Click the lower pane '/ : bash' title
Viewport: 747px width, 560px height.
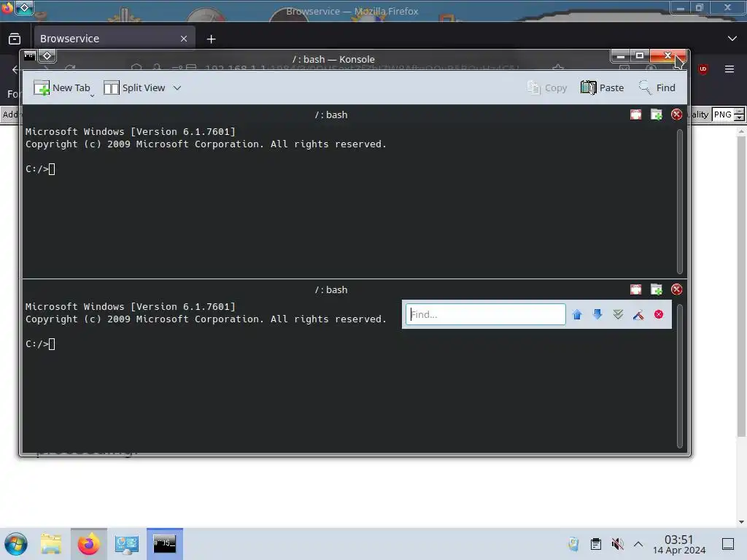point(331,290)
